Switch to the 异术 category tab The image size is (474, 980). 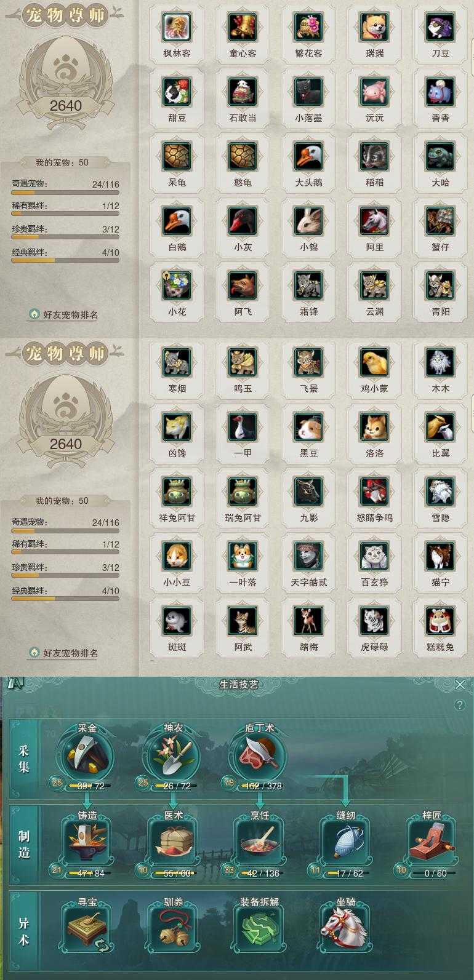24,930
